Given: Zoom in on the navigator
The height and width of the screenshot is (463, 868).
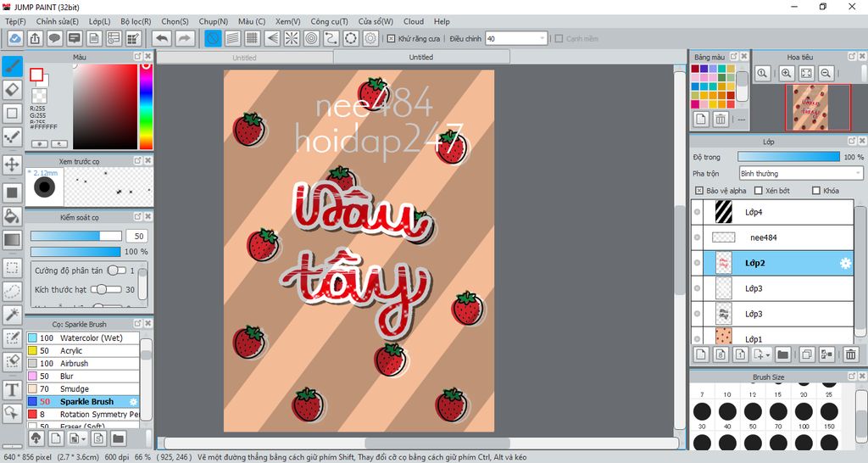Looking at the screenshot, I should point(786,73).
